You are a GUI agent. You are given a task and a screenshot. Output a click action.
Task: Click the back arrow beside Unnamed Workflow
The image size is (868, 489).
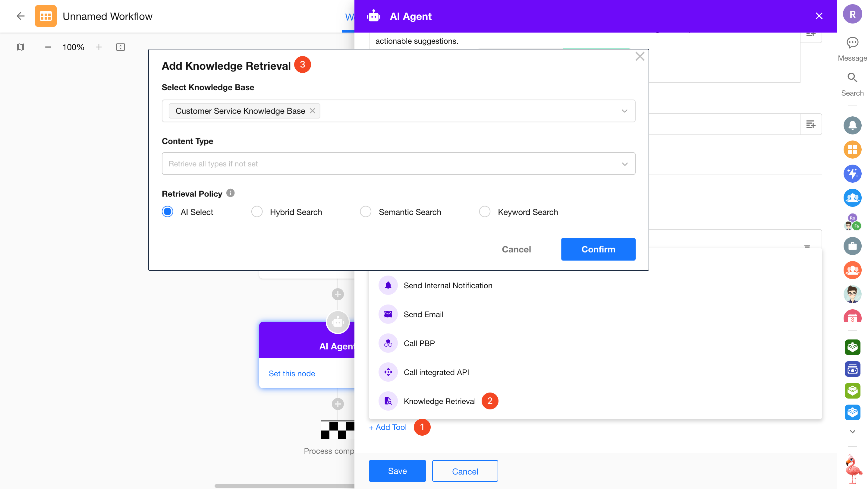(x=20, y=16)
